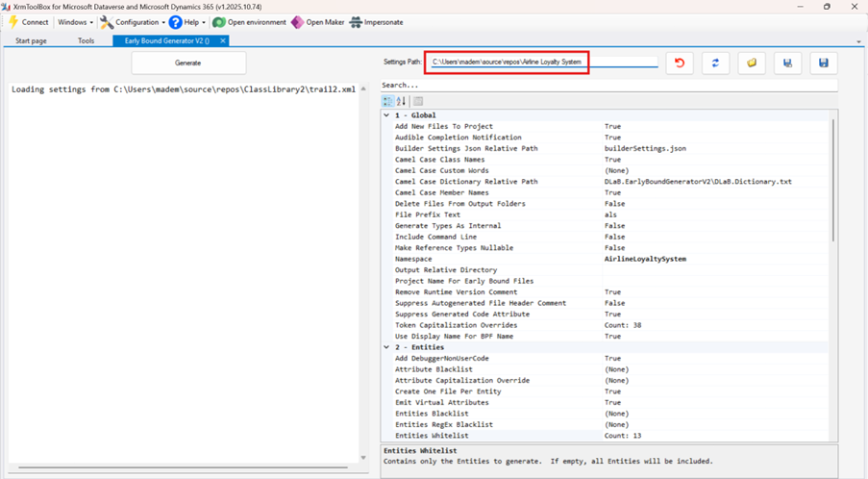Click into the Search properties field
This screenshot has height=479, width=868.
[x=606, y=85]
